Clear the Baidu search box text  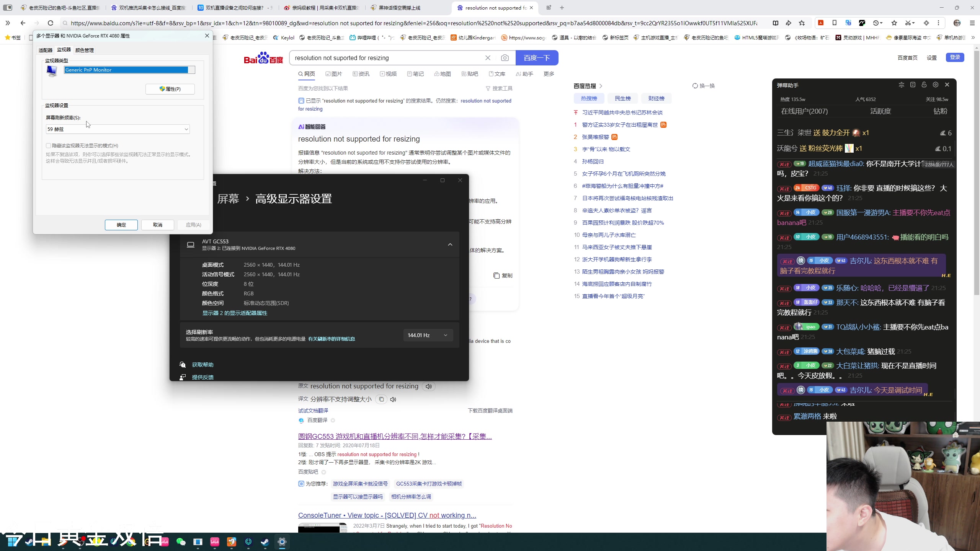(x=488, y=58)
